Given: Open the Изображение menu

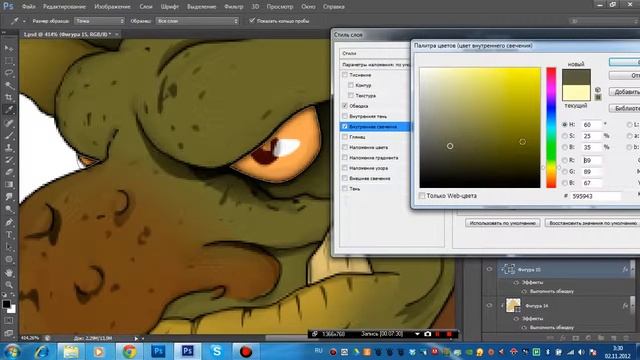Looking at the screenshot, I should (112, 7).
